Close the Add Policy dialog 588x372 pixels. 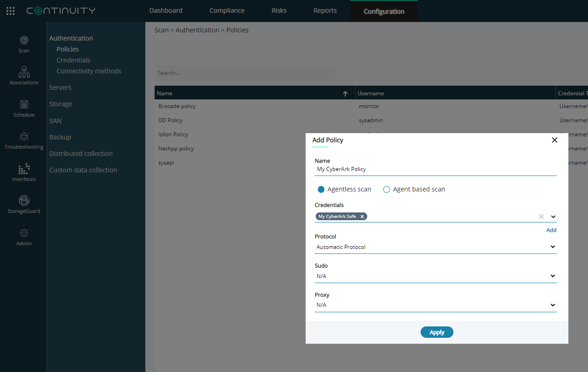[555, 140]
